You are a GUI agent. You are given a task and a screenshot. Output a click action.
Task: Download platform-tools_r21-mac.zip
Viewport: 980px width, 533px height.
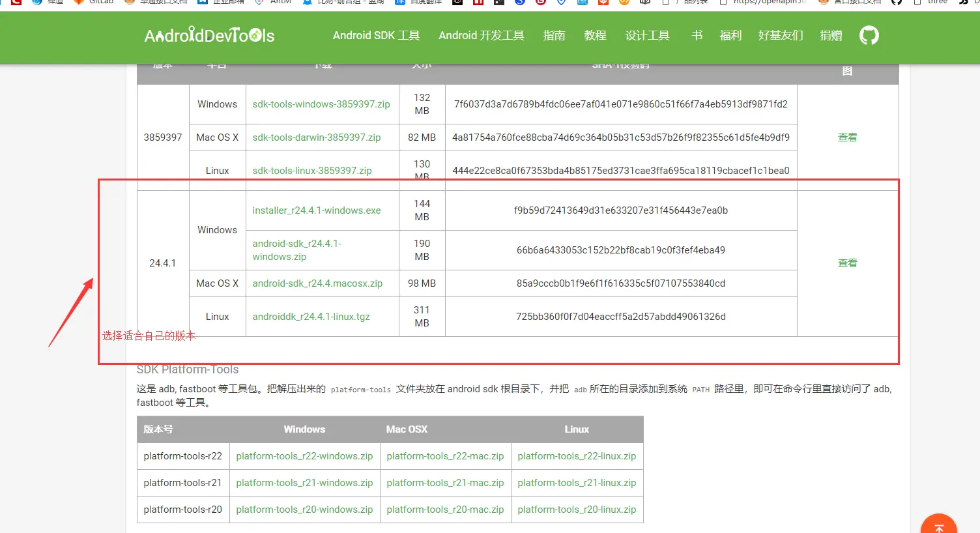[445, 483]
